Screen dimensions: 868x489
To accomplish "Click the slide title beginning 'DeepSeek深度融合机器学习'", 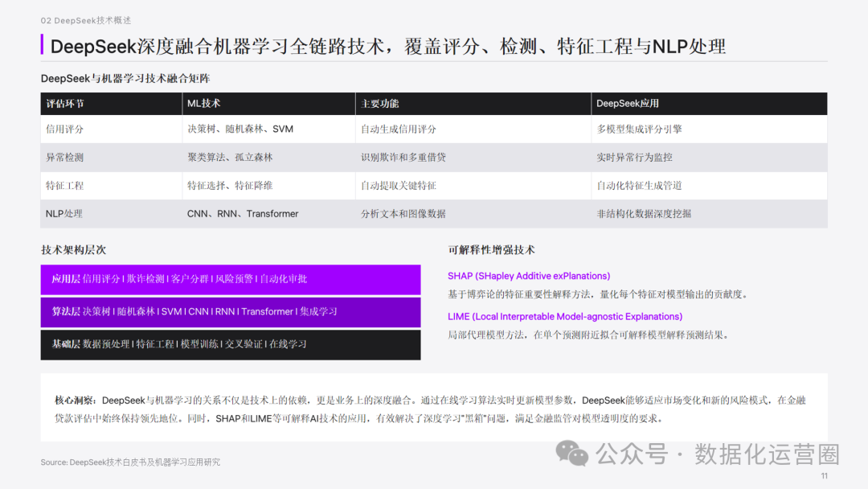I will pos(387,47).
